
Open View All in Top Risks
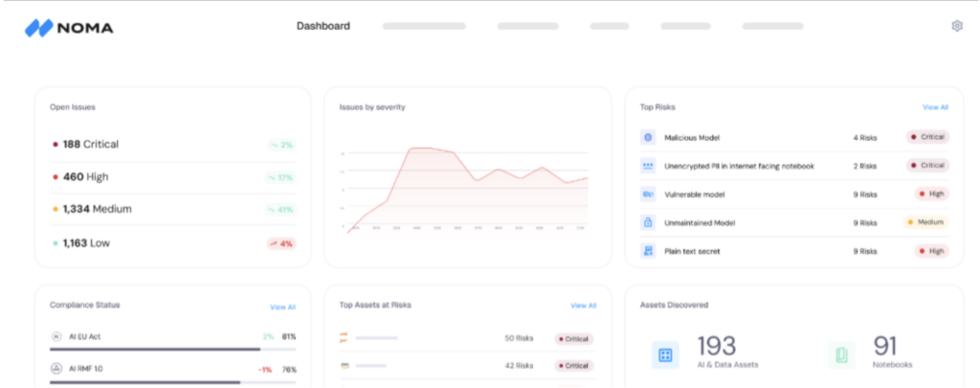(x=935, y=107)
